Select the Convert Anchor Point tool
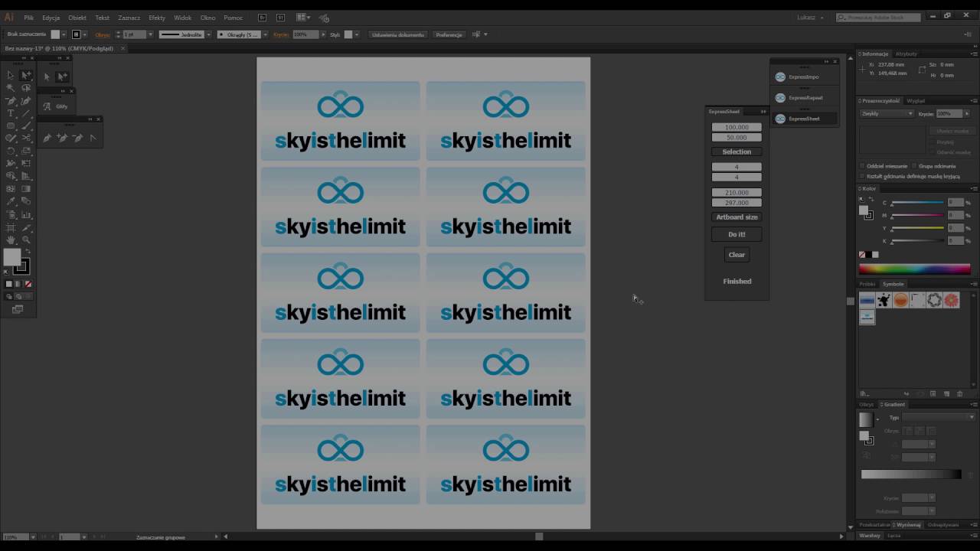 [x=93, y=138]
